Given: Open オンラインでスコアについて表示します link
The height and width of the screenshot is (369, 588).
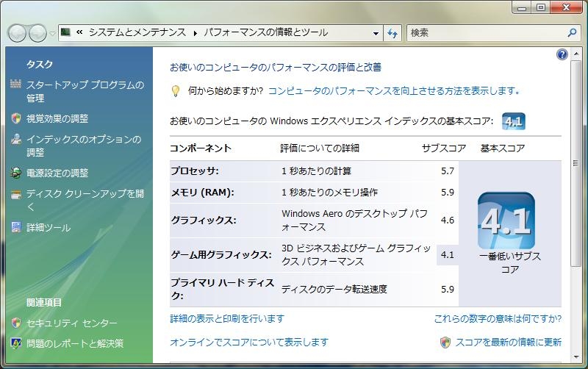Looking at the screenshot, I should click(x=249, y=342).
